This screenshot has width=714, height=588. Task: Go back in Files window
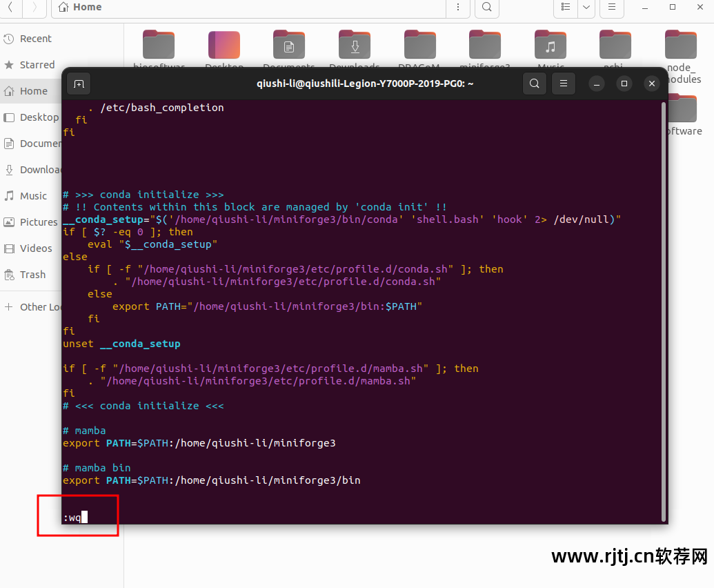(x=10, y=8)
